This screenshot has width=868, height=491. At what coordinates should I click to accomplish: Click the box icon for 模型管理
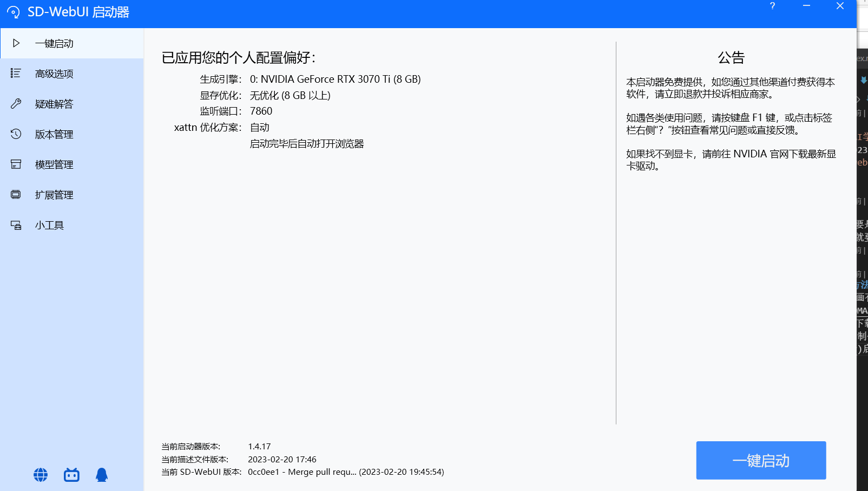[x=15, y=164]
